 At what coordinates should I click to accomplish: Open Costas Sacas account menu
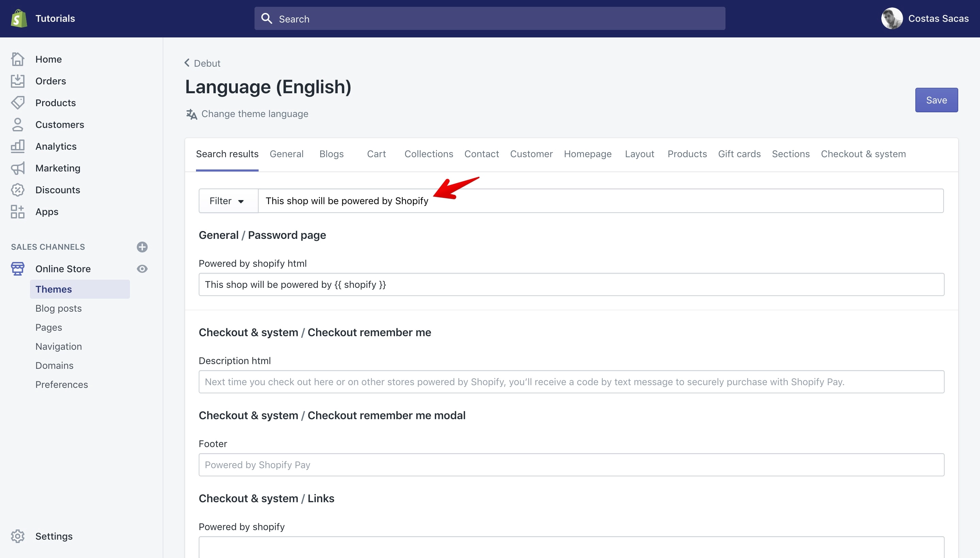(925, 18)
